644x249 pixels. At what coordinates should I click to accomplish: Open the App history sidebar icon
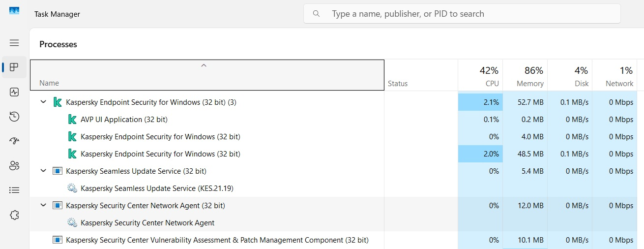coord(14,117)
